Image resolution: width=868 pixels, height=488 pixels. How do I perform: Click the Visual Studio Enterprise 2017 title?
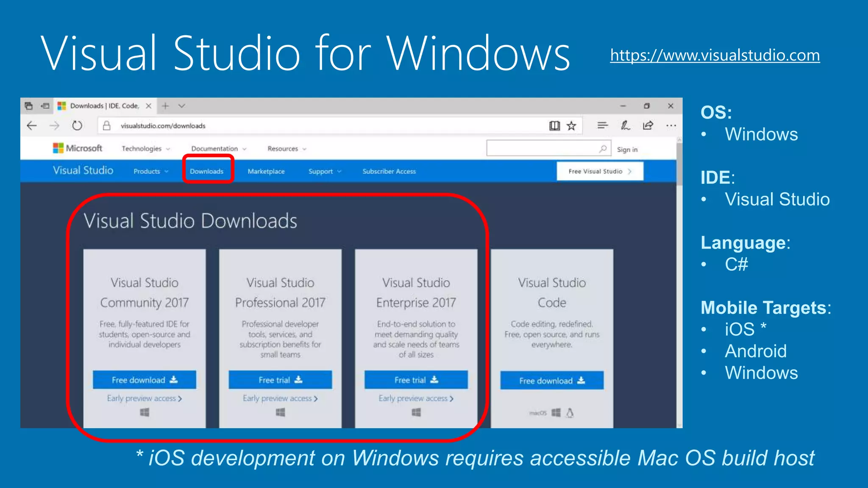click(416, 292)
